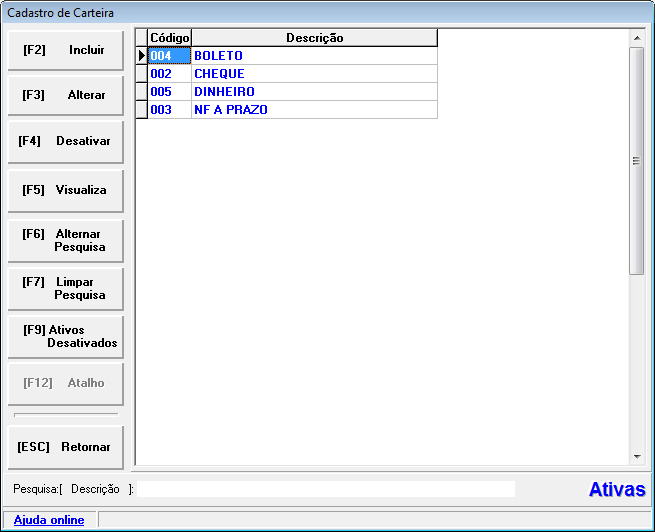Screen dimensions: 655x532
Task: Click the scrollbar down arrow
Action: click(637, 456)
